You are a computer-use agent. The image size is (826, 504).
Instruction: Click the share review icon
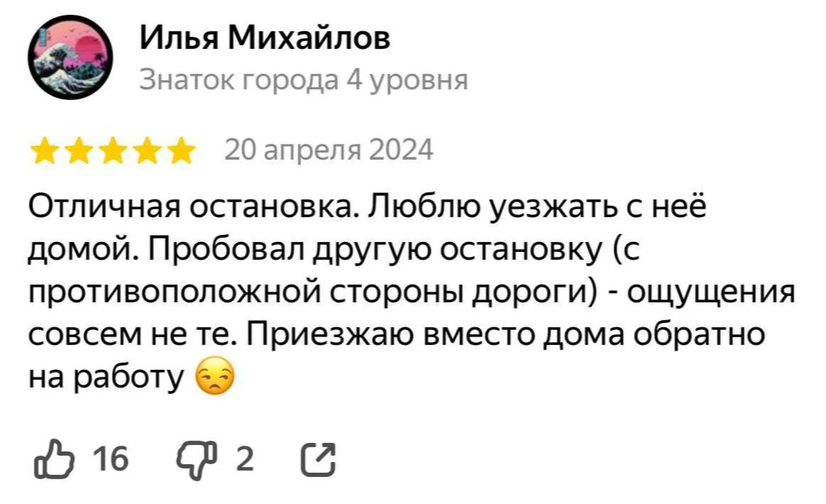(x=318, y=459)
